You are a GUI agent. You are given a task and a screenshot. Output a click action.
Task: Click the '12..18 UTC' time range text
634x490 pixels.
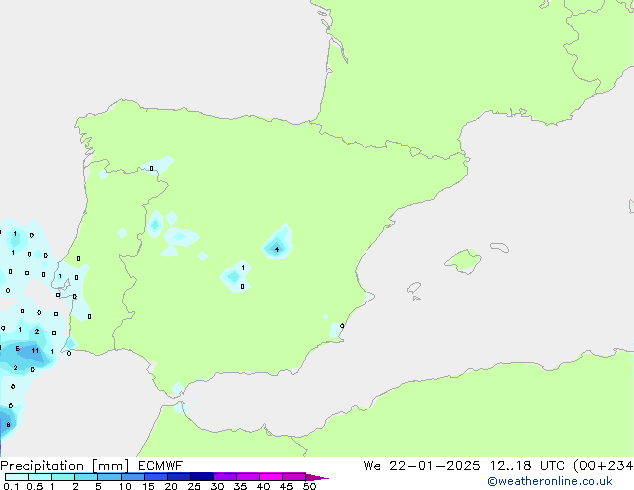pyautogui.click(x=527, y=466)
